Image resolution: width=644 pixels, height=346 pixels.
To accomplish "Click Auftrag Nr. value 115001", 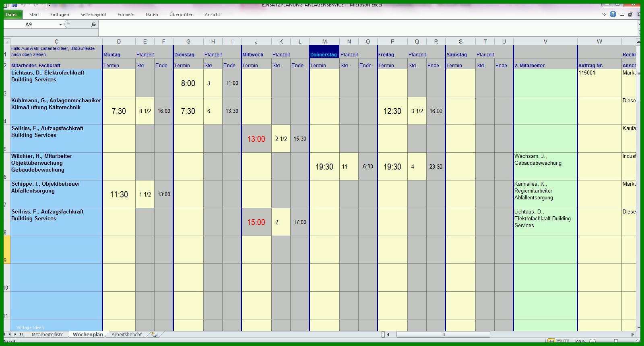I will [599, 83].
